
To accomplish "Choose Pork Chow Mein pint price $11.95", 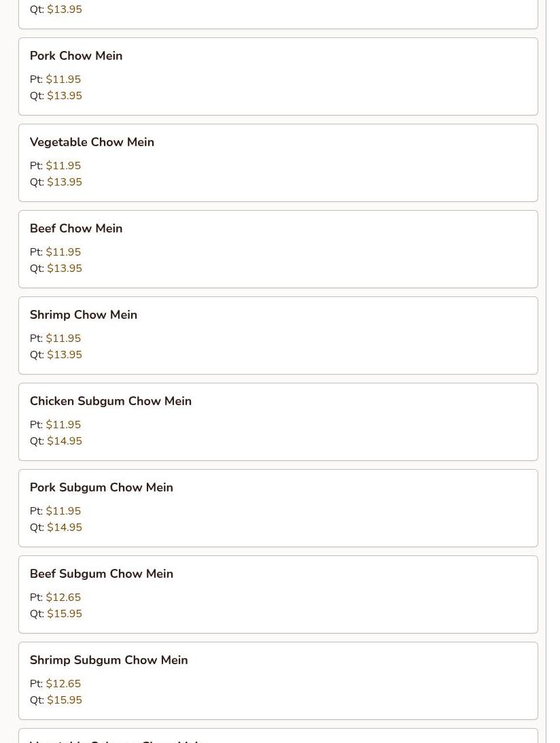I will 63,79.
